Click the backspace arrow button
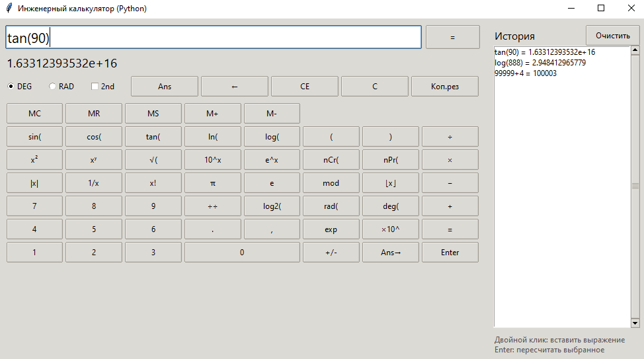The width and height of the screenshot is (644, 359). pyautogui.click(x=234, y=87)
